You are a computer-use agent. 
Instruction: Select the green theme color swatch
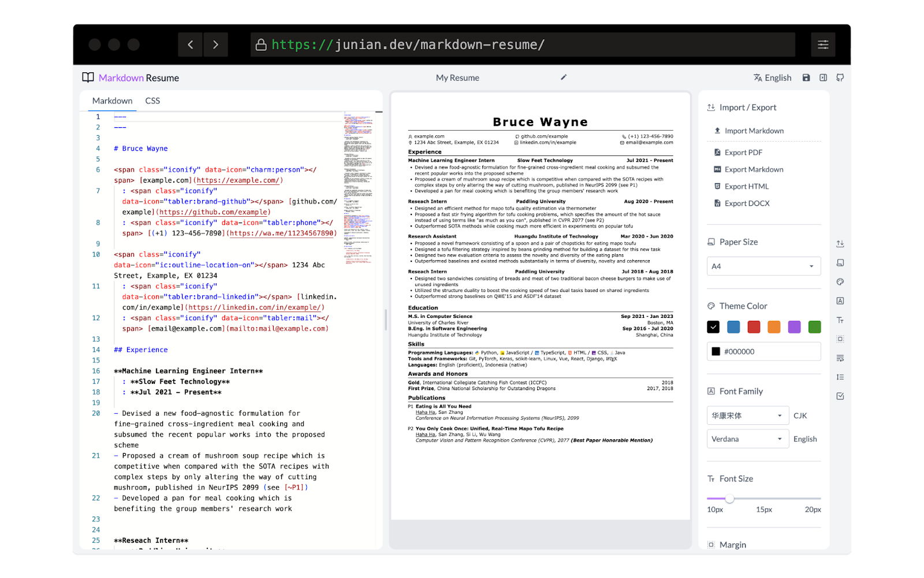(815, 327)
